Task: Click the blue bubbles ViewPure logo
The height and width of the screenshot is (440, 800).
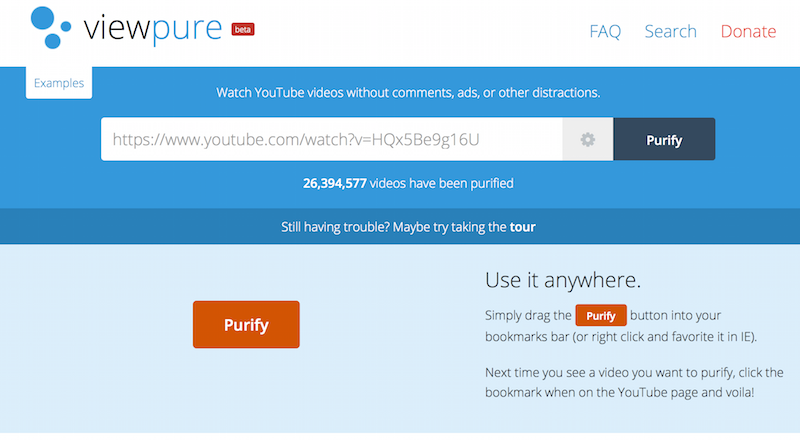Action: pos(51,28)
